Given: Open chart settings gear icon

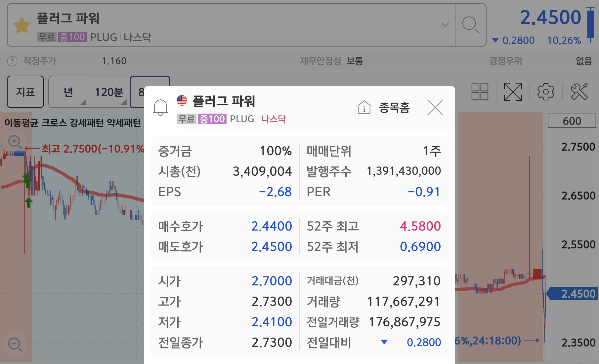Looking at the screenshot, I should click(546, 92).
